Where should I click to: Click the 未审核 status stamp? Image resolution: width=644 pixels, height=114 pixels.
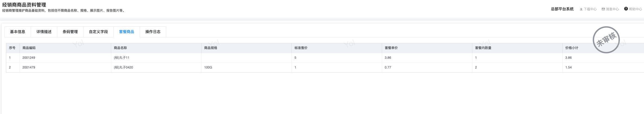(x=606, y=40)
